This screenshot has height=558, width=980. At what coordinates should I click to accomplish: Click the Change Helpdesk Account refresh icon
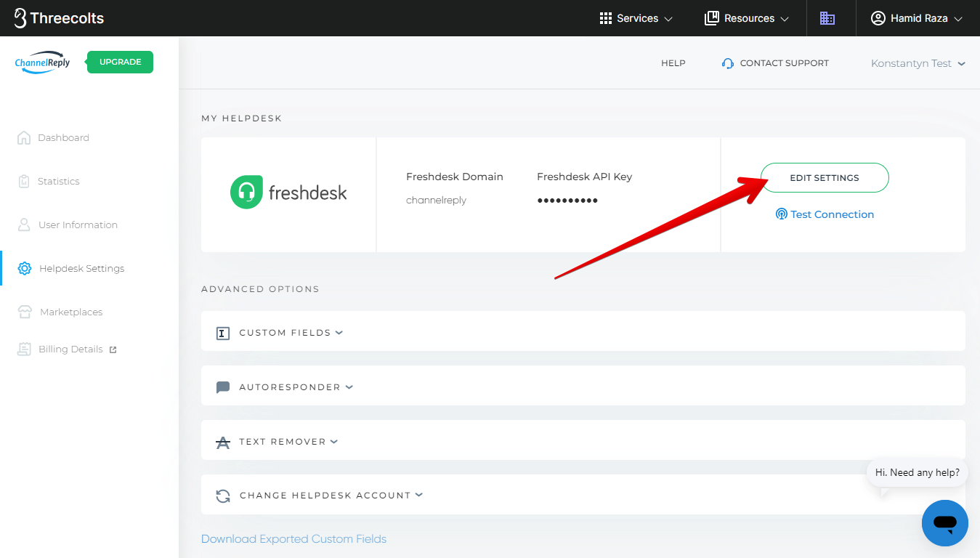(x=223, y=496)
